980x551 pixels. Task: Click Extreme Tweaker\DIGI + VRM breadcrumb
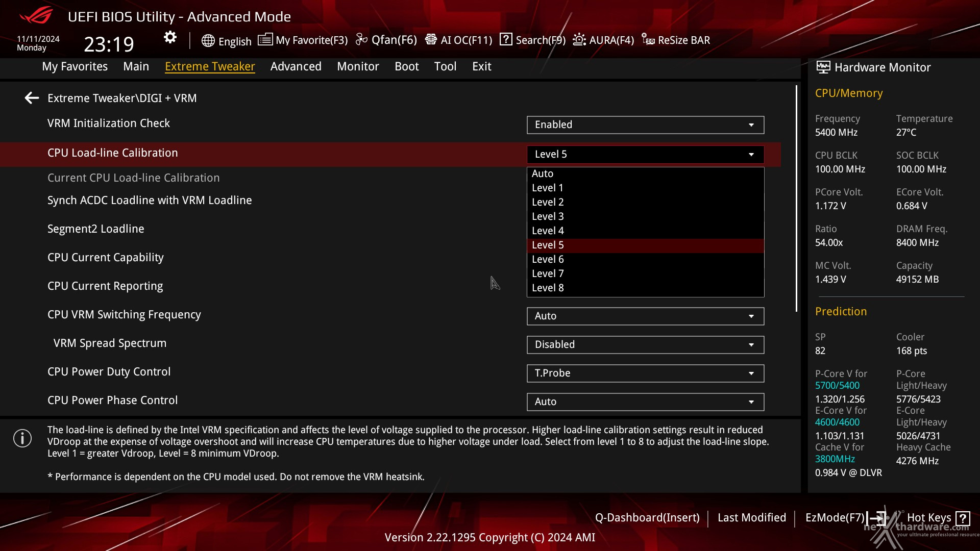click(x=122, y=98)
